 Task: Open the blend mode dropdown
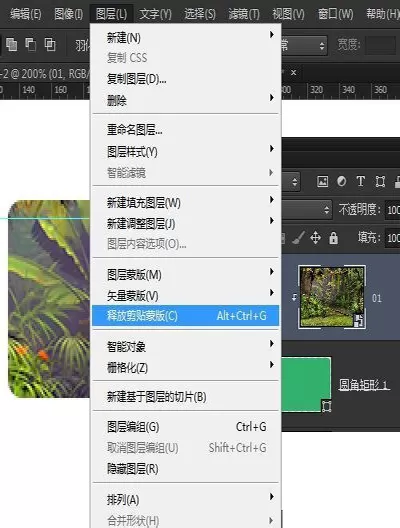pos(307,210)
